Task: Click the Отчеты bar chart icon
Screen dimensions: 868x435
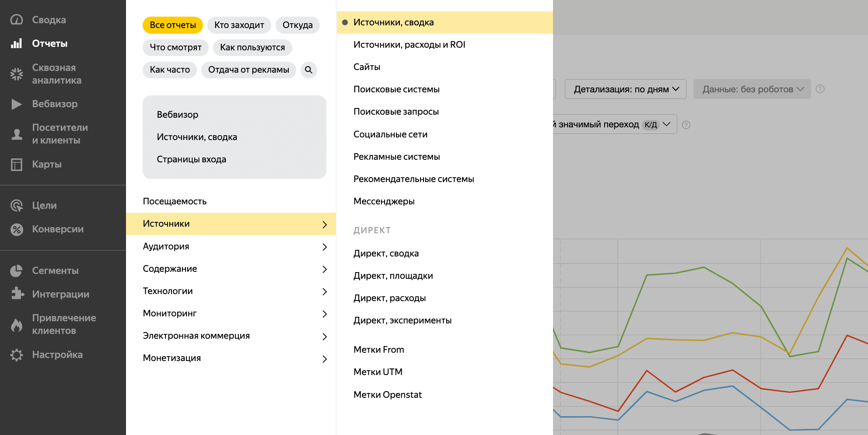Action: [17, 43]
